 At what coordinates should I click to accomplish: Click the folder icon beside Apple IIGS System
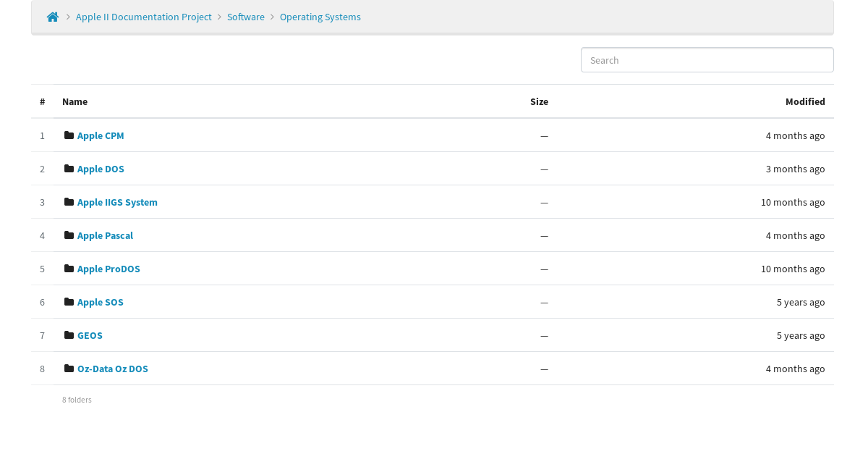coord(69,202)
